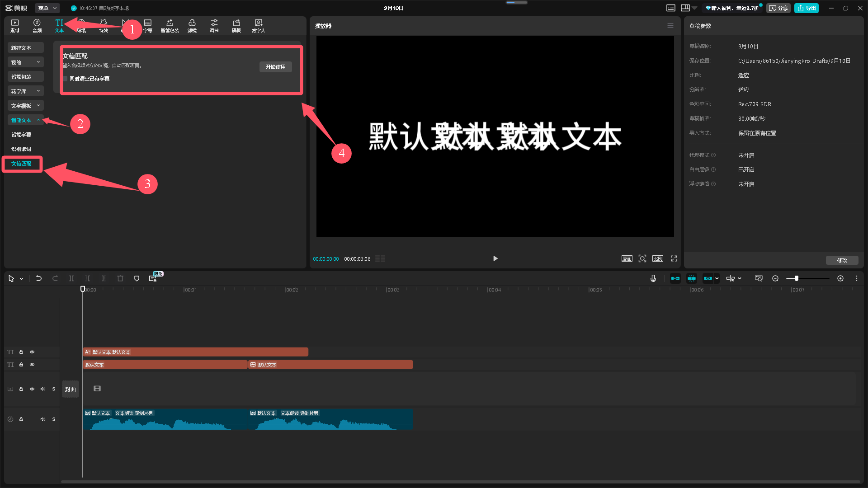Click the 开始使用 button

275,67
